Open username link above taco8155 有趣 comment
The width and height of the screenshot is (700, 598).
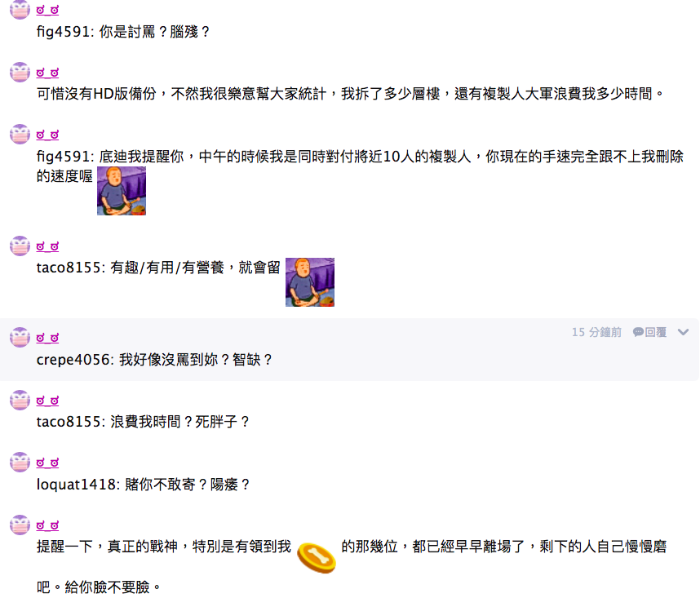48,246
